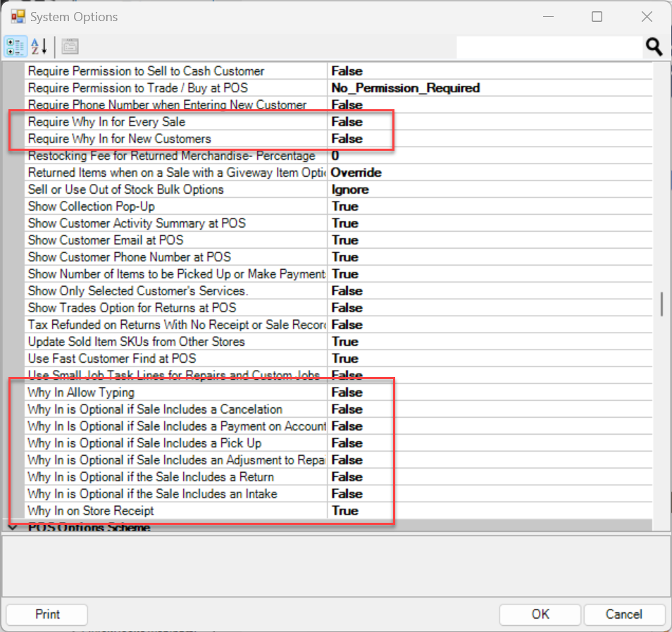
Task: Collapse the POS Options Scheme category
Action: [12, 526]
